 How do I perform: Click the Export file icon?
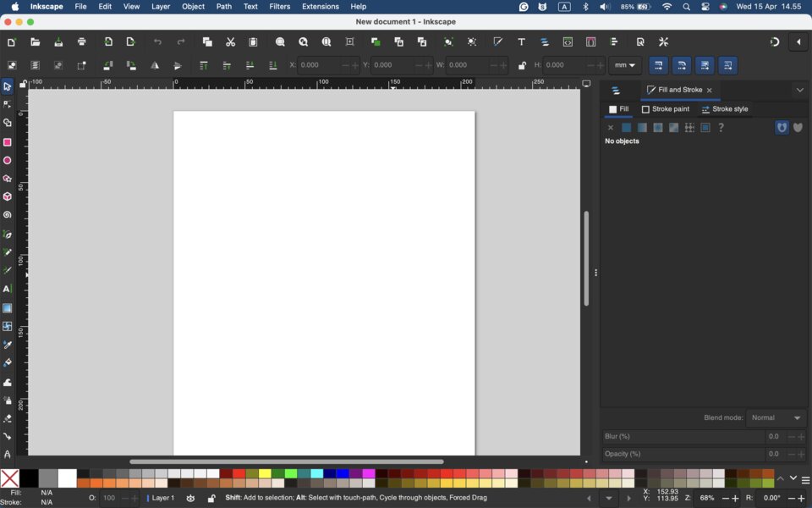pos(131,42)
